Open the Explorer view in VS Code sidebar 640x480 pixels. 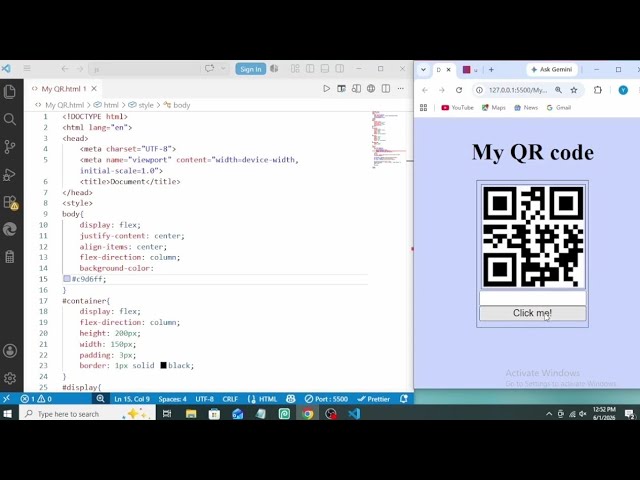pos(10,91)
